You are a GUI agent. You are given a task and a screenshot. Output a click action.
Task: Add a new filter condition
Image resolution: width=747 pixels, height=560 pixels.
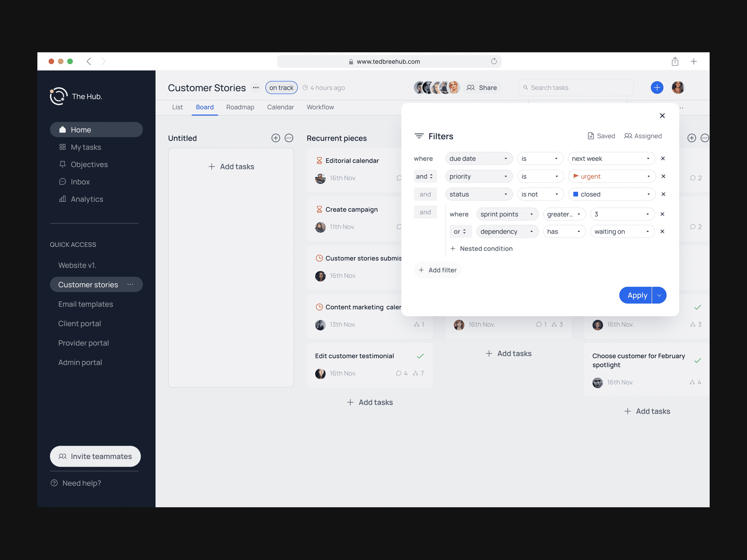pos(438,270)
